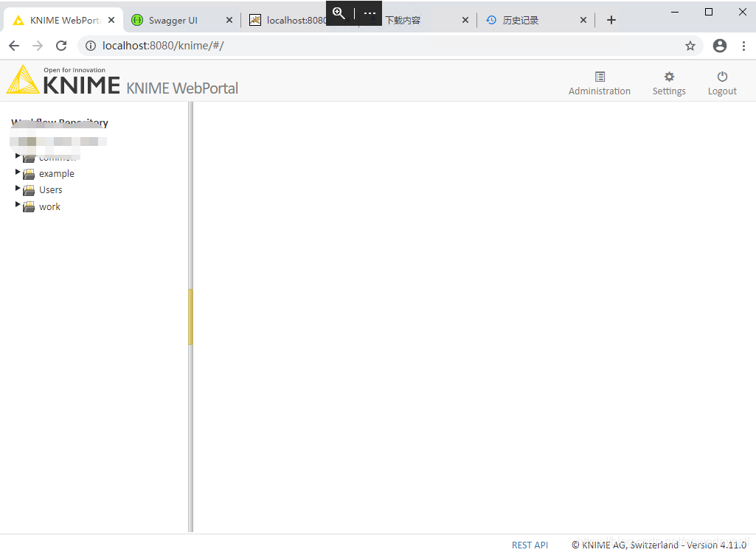
Task: Open Settings via the gear icon
Action: (669, 77)
